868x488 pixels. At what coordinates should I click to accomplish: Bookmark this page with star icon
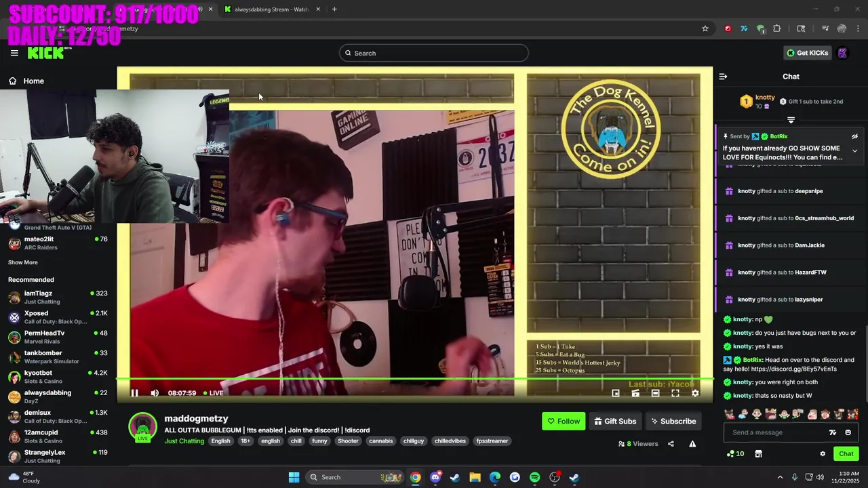pos(705,28)
